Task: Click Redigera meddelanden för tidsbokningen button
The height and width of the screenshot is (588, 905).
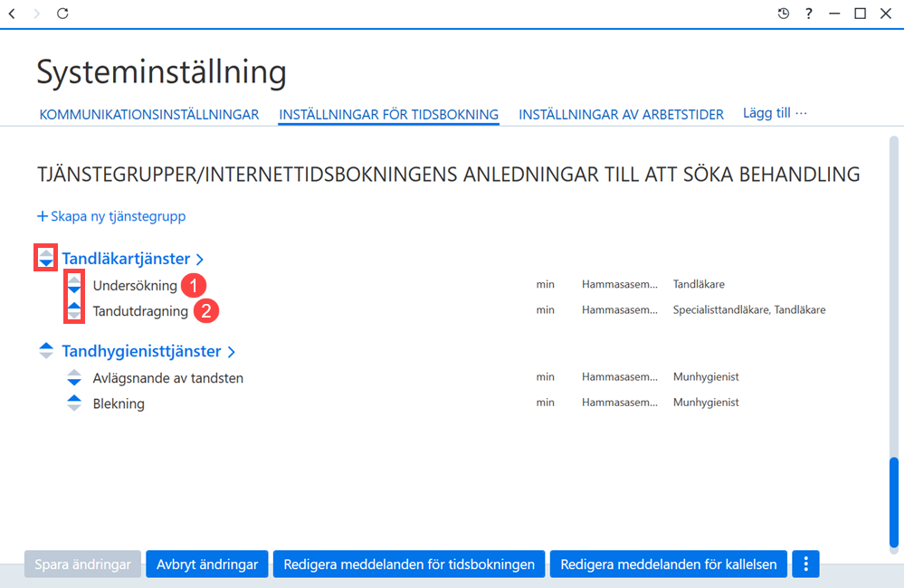Action: point(409,564)
